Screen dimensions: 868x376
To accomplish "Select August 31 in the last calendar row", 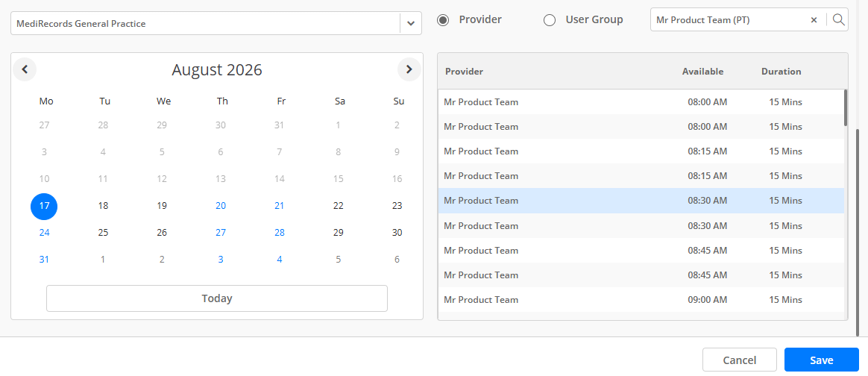I will click(44, 259).
